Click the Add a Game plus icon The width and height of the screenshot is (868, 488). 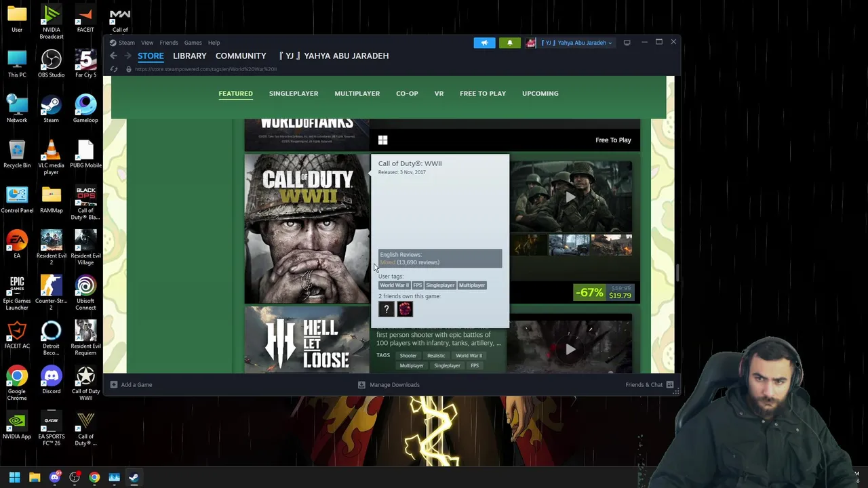click(x=114, y=385)
